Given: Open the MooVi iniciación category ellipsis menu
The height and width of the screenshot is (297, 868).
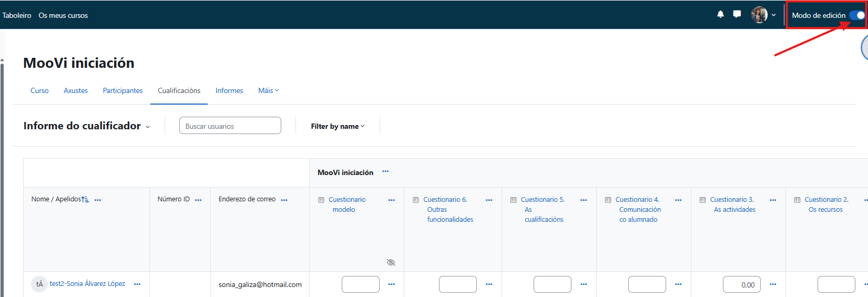Looking at the screenshot, I should coord(385,171).
